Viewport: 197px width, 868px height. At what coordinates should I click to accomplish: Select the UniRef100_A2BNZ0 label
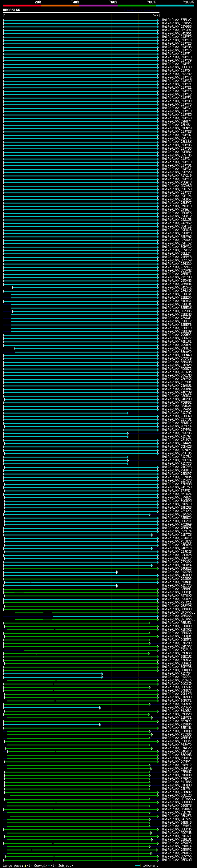177,518
